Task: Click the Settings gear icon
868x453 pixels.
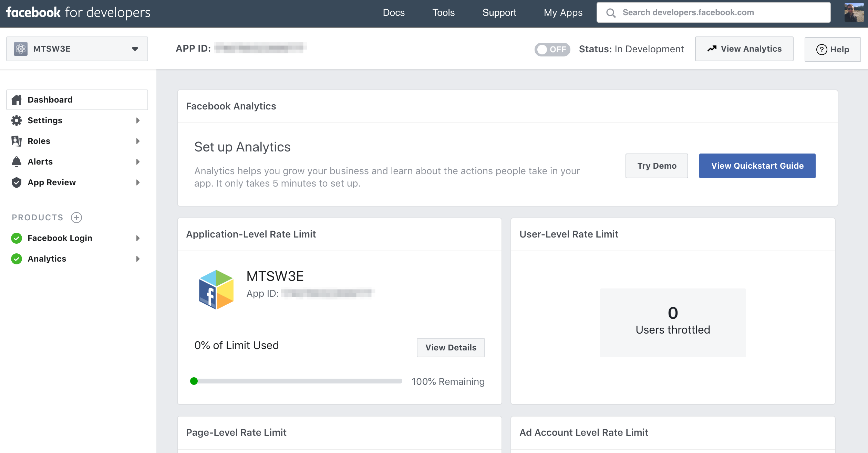Action: coord(17,120)
